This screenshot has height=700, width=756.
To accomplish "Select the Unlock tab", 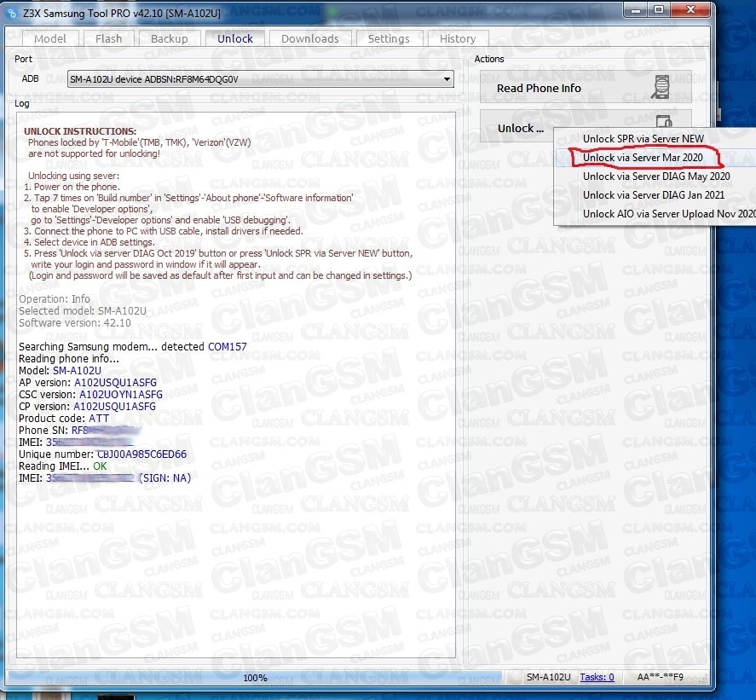I will pos(234,38).
